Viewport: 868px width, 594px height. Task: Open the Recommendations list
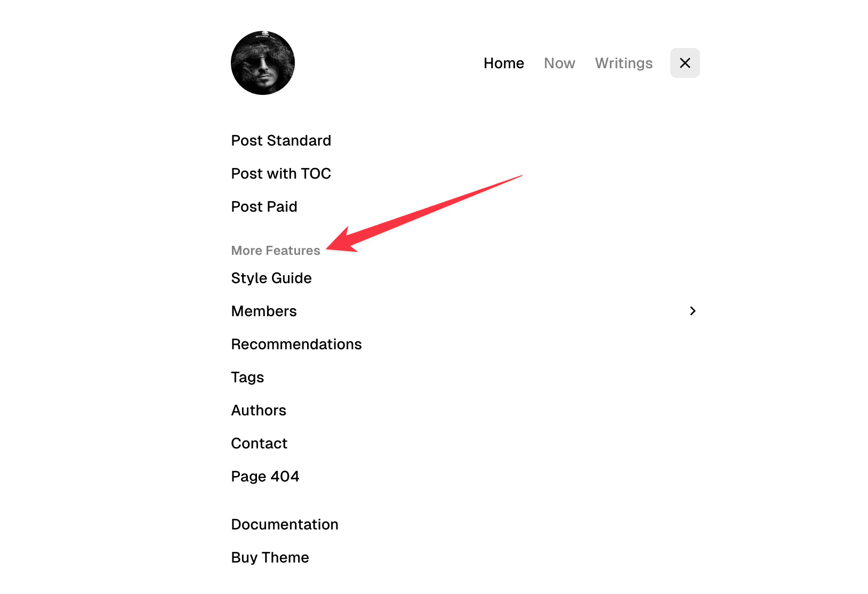tap(296, 344)
